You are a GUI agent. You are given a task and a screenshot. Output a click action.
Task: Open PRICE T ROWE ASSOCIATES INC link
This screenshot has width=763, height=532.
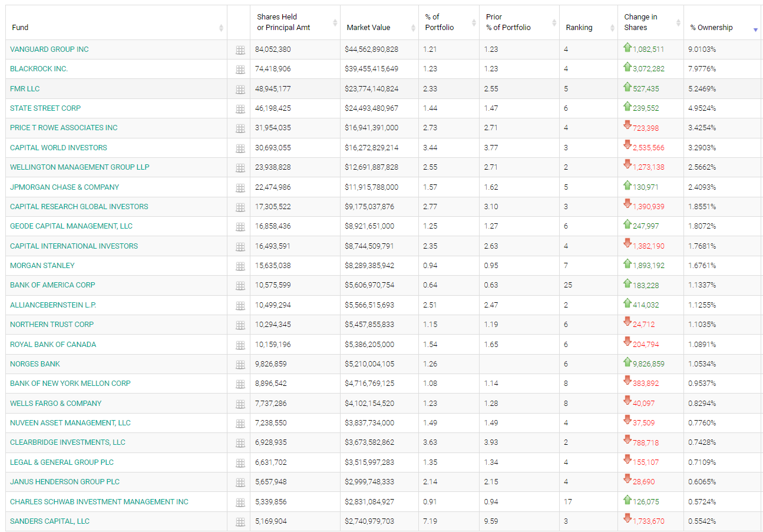click(64, 128)
